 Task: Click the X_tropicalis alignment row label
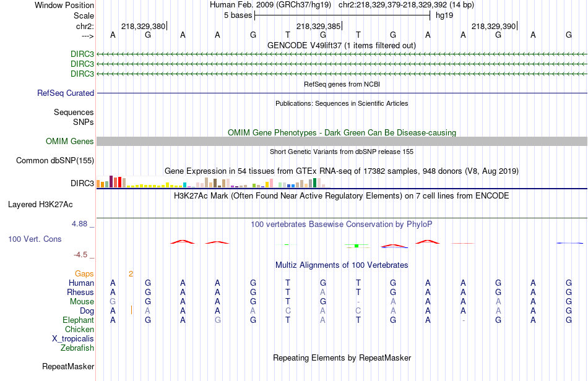click(73, 339)
